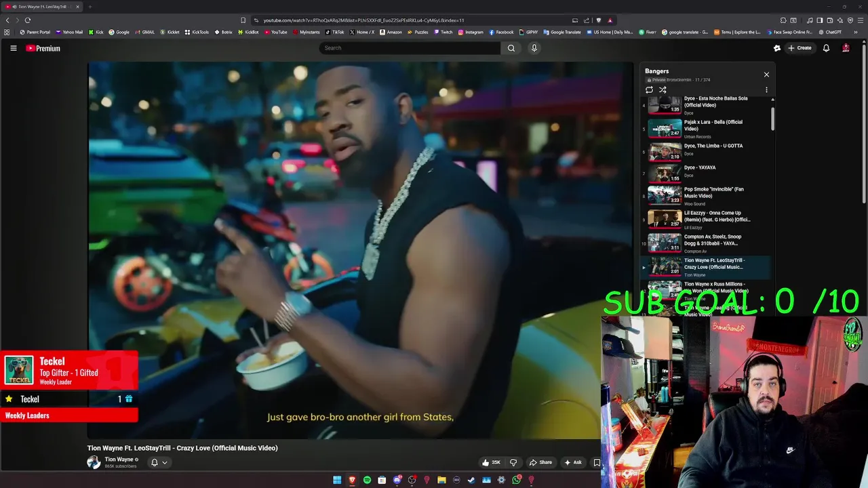Show more bookmarks overflow chevron
Image resolution: width=868 pixels, height=488 pixels.
pyautogui.click(x=856, y=32)
